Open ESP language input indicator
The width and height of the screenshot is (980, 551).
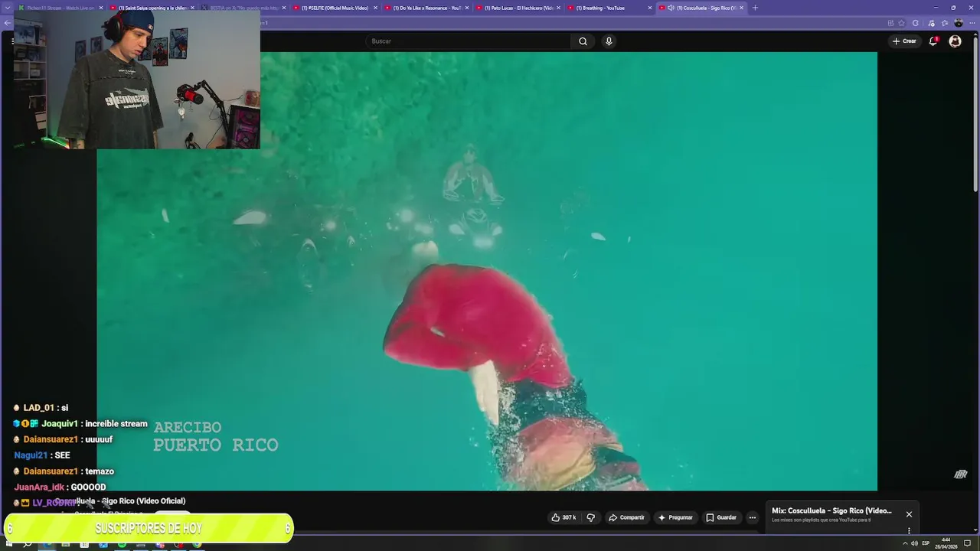[x=926, y=543]
